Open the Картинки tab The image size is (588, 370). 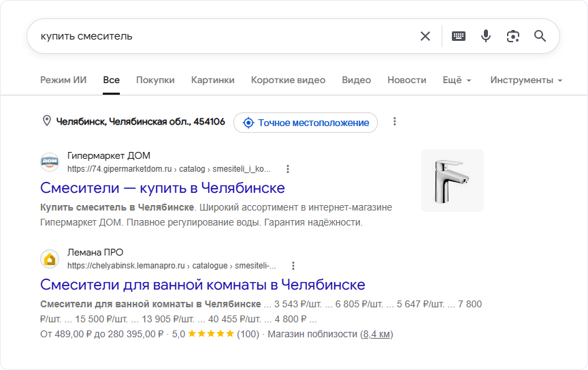click(x=212, y=80)
